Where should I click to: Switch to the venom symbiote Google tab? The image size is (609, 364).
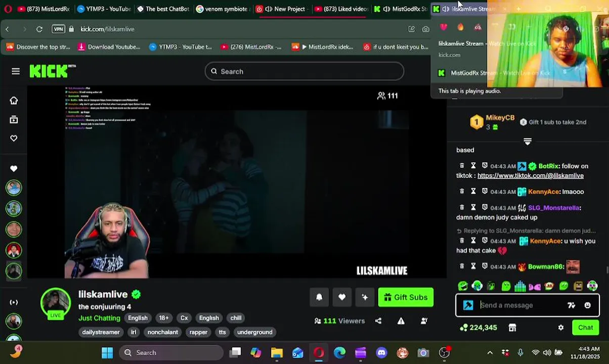pos(222,9)
